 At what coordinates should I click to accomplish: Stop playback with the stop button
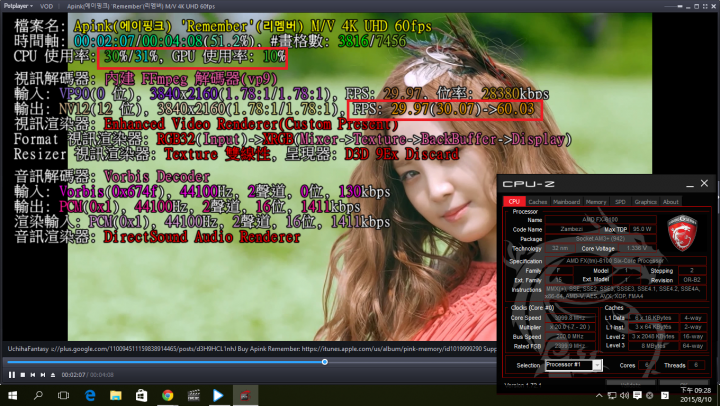(23, 375)
